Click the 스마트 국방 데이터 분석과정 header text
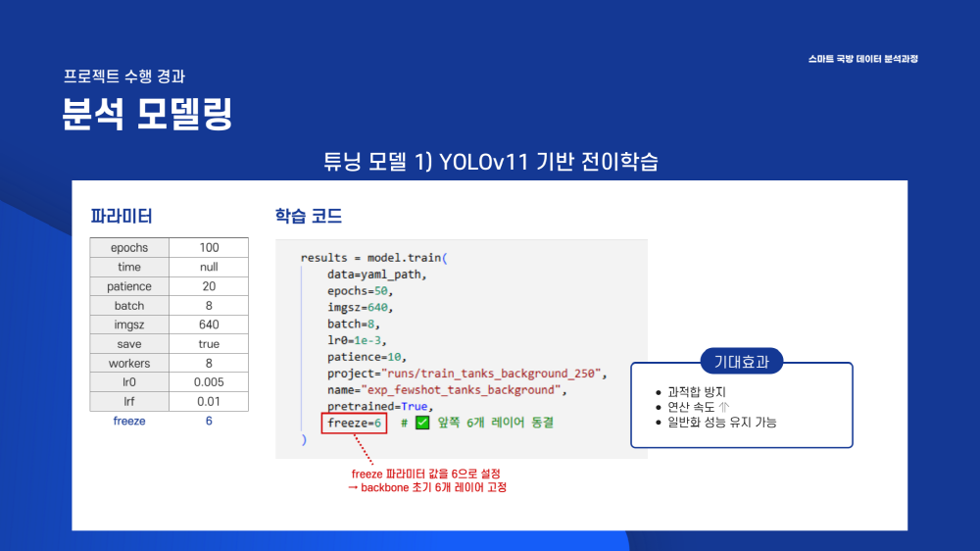Screen dimensions: 980x551 click(x=862, y=59)
